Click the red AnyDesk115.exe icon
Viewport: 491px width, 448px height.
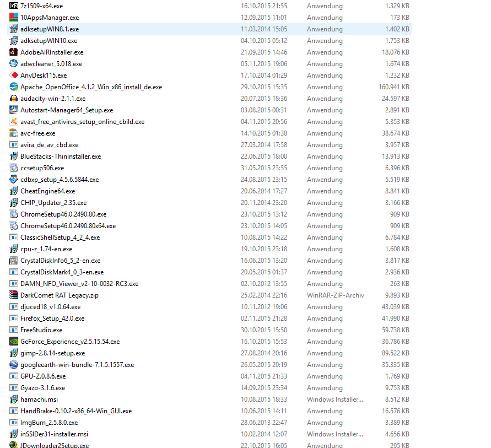point(13,75)
